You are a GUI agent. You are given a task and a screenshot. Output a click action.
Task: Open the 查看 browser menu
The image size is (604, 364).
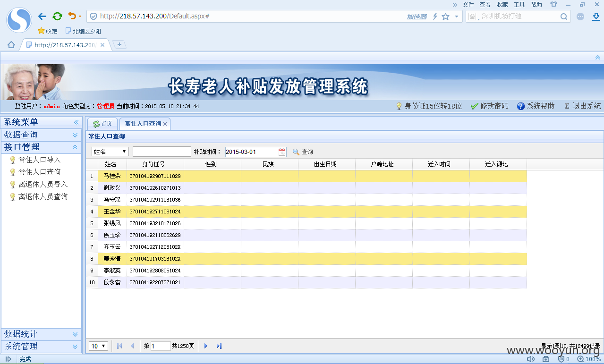point(485,4)
